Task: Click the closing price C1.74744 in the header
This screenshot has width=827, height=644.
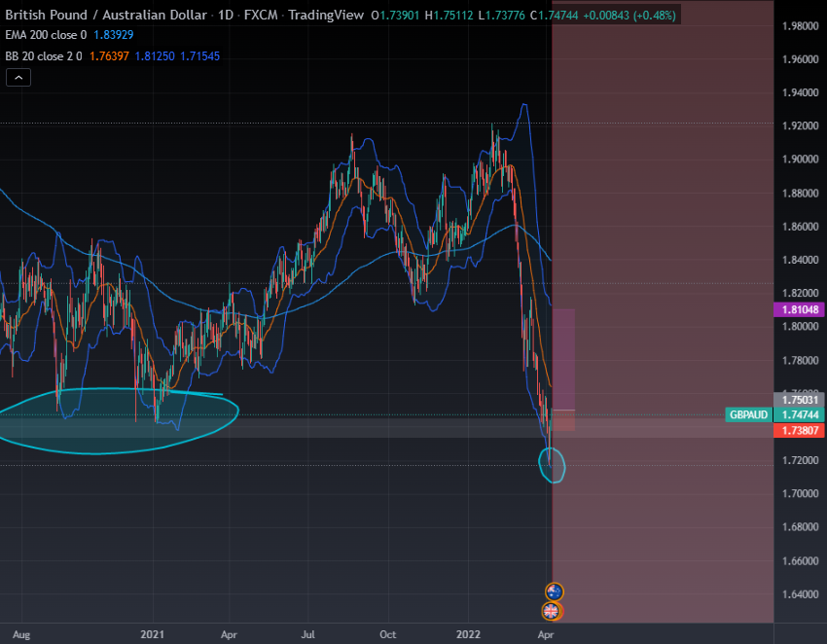Action: (554, 16)
